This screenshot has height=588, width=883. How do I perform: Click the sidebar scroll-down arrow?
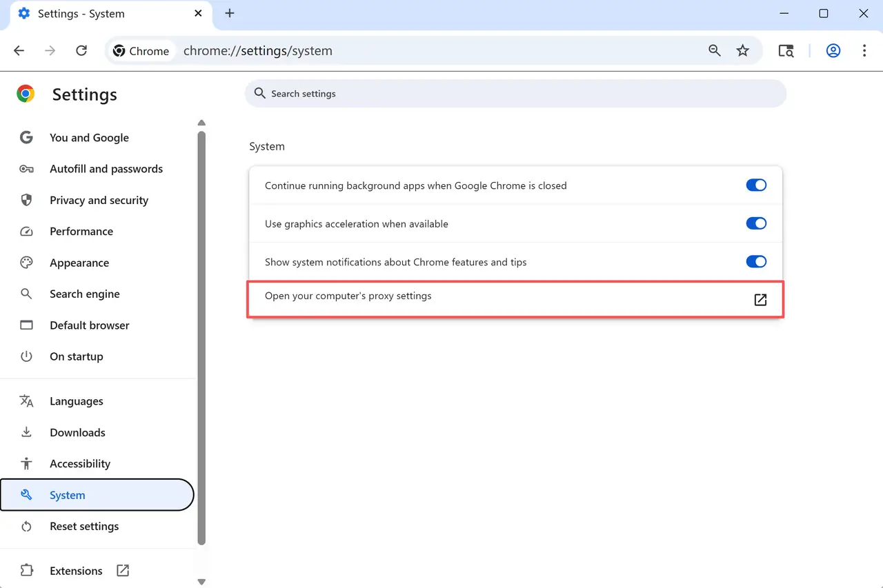201,582
